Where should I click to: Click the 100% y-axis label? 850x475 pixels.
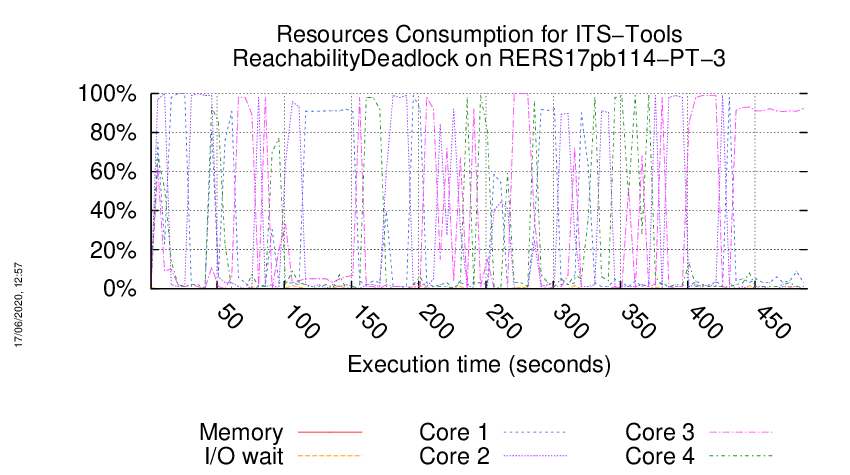tap(107, 93)
